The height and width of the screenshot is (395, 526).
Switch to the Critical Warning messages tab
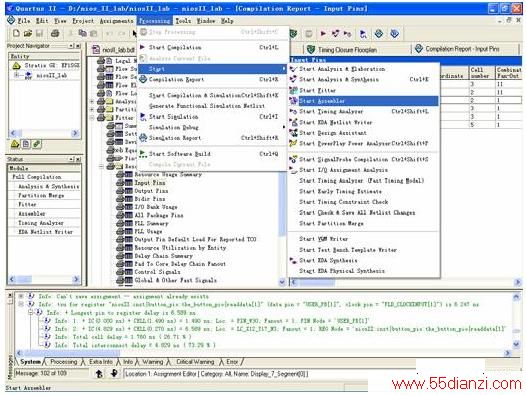195,362
